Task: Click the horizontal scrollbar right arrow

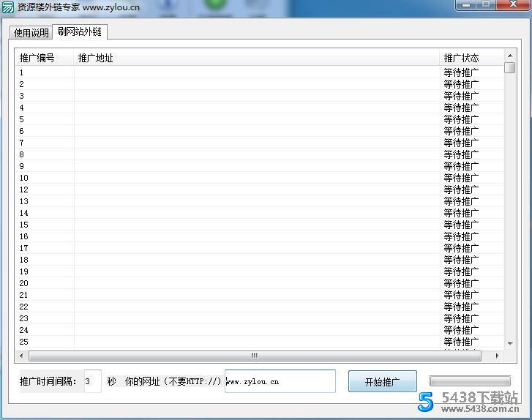Action: click(497, 356)
